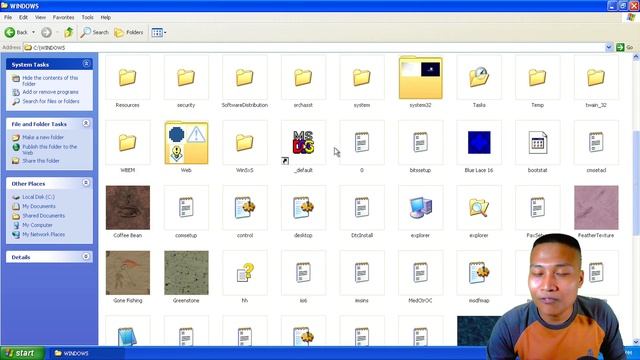This screenshot has width=640, height=360.
Task: Open the Favorites menu
Action: pos(63,18)
